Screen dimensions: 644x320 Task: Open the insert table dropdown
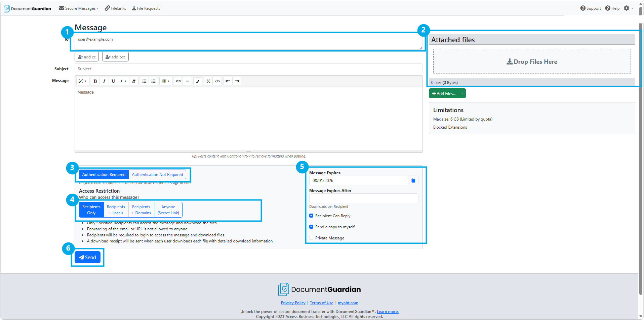click(165, 81)
